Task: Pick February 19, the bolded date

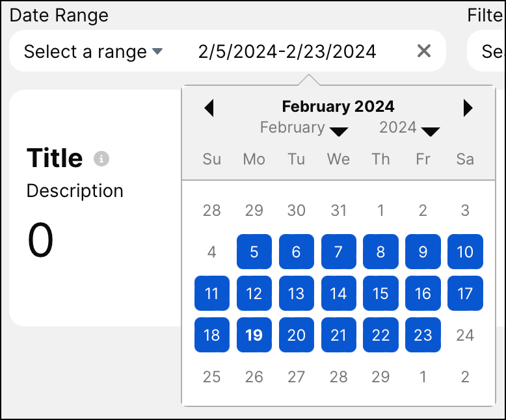Action: coord(254,335)
